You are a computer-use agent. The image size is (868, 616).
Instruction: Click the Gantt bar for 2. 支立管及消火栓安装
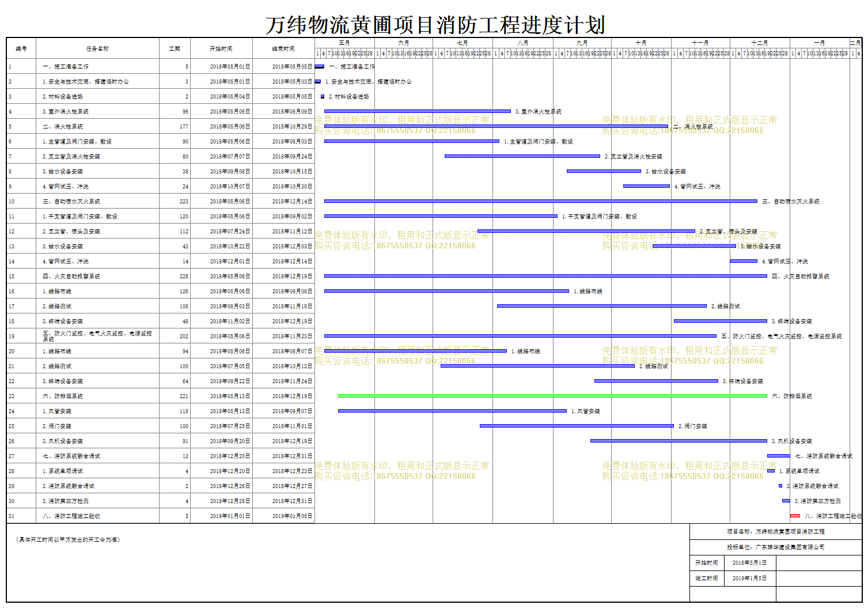(522, 156)
